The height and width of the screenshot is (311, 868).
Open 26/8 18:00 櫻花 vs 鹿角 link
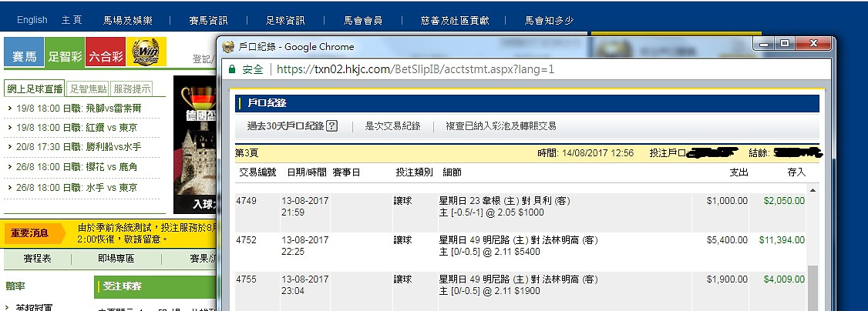(x=76, y=167)
